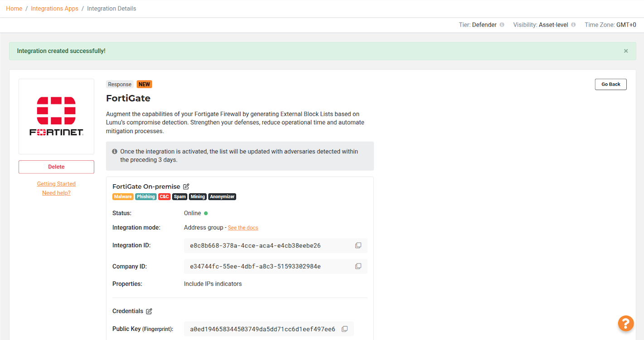Copy the Company ID value
644x340 pixels.
(358, 266)
